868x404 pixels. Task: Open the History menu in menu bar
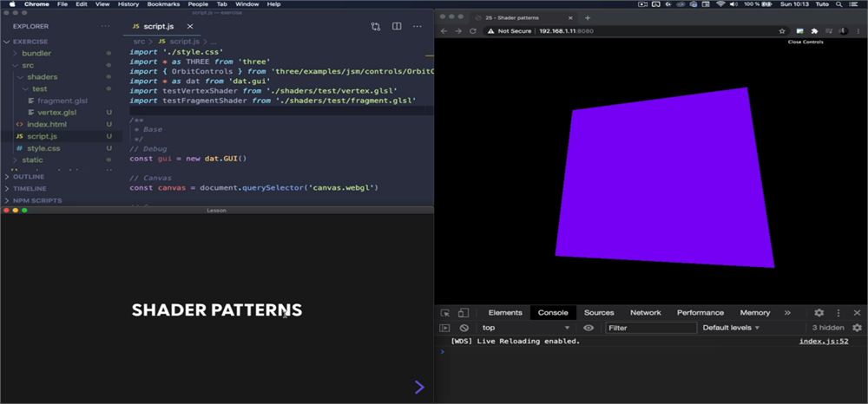click(128, 3)
